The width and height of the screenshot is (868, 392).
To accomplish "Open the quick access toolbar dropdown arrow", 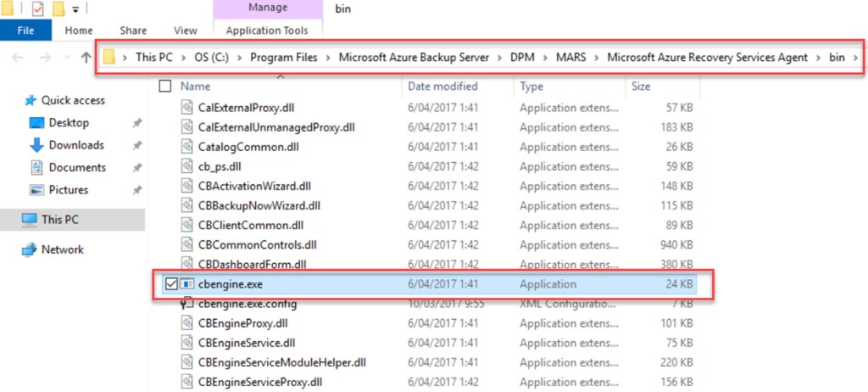I will click(x=75, y=10).
